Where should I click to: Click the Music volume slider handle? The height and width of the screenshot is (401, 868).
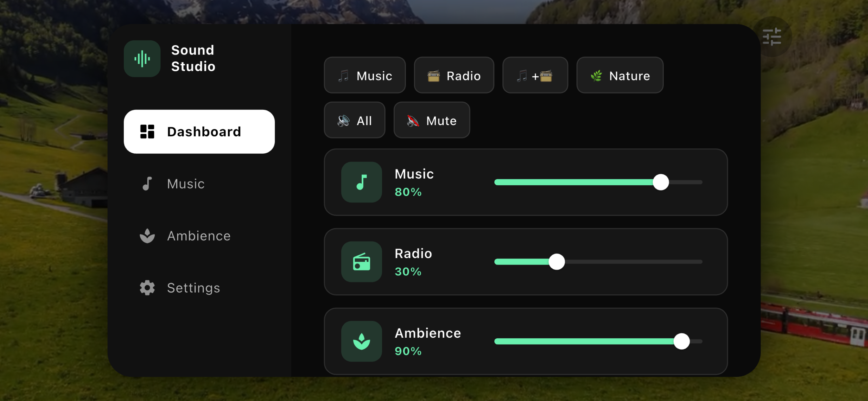coord(660,182)
